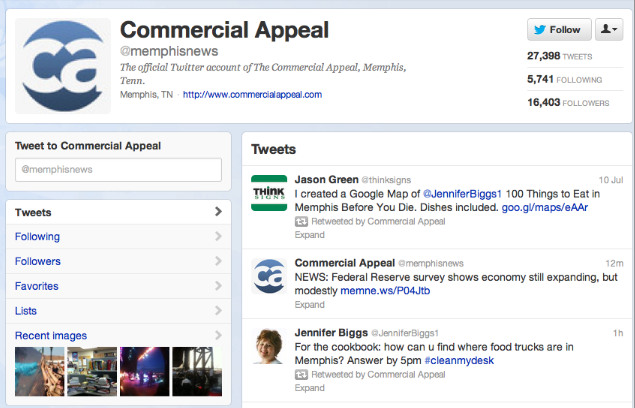
Task: Click Jennifer Biggs' profile photo
Action: (269, 346)
